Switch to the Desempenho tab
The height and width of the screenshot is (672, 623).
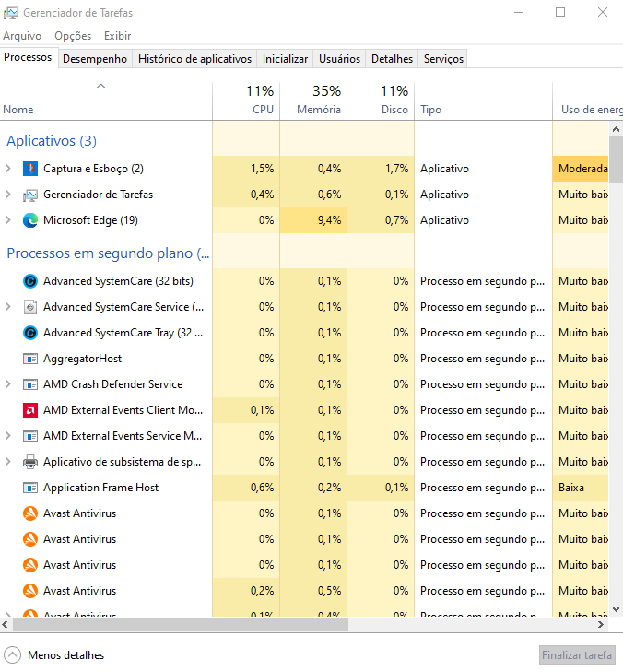click(x=95, y=59)
